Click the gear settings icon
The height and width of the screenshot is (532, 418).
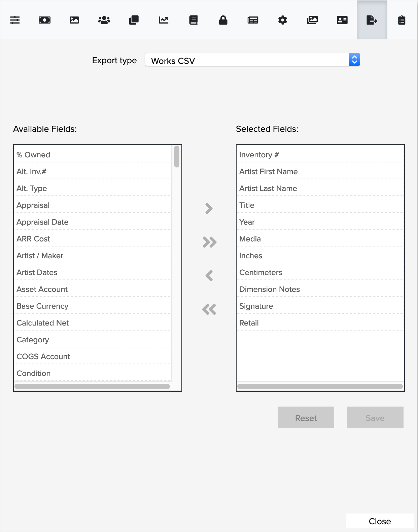[283, 20]
